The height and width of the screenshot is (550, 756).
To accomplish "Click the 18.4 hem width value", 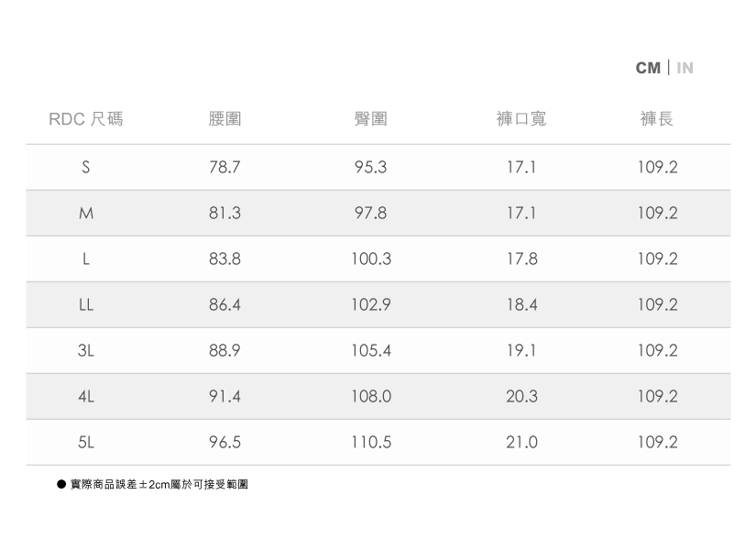I will (x=520, y=305).
